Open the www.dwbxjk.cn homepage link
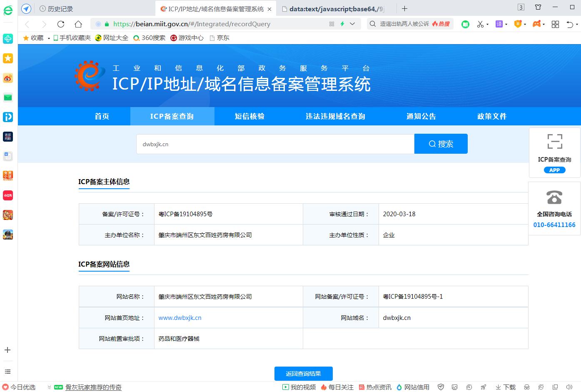Image resolution: width=581 pixels, height=392 pixels. pyautogui.click(x=180, y=318)
